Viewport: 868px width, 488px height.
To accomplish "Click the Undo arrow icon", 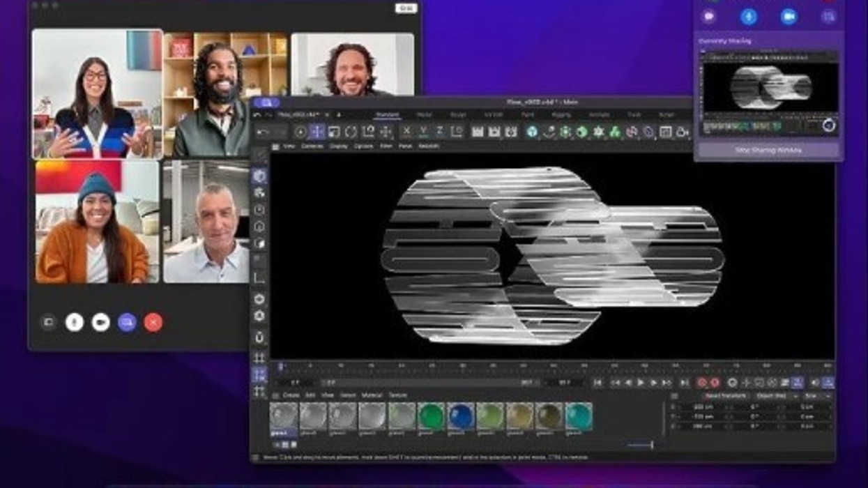I will pos(263,132).
